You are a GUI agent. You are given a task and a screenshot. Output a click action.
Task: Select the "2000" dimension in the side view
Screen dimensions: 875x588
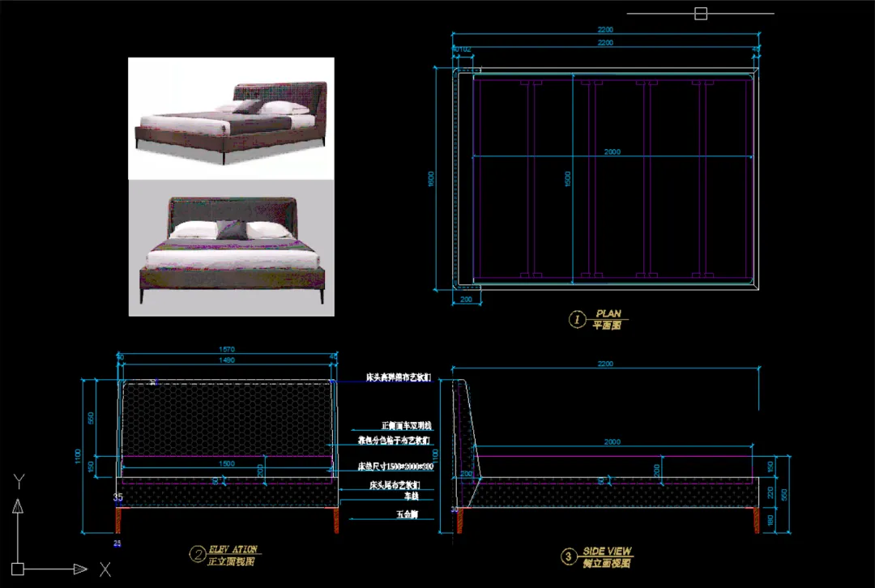[x=612, y=442]
